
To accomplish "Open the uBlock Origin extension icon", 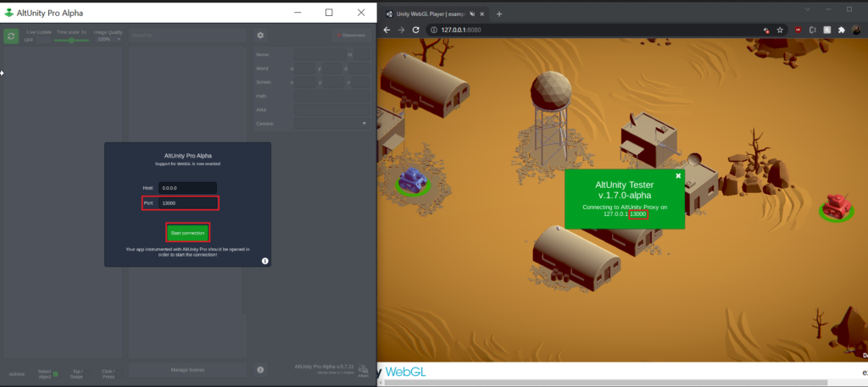I will pos(798,30).
